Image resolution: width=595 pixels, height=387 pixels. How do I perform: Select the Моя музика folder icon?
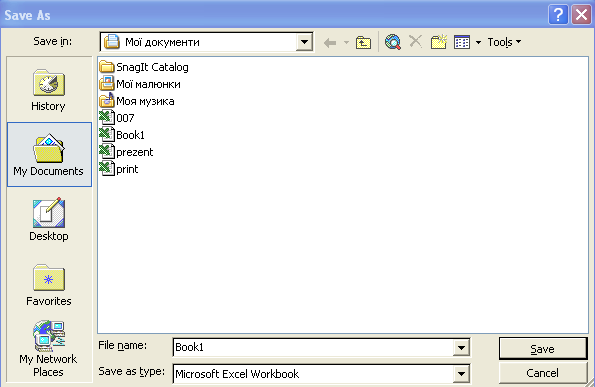pyautogui.click(x=107, y=101)
